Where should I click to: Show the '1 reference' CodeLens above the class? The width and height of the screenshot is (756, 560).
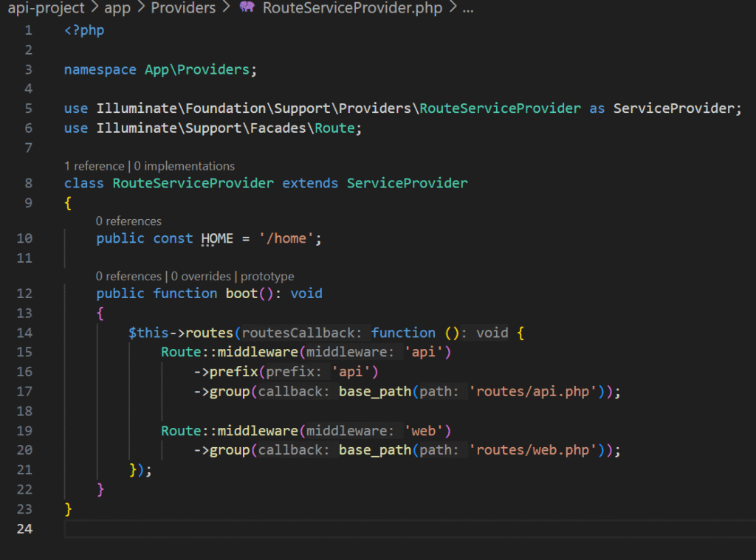[94, 166]
